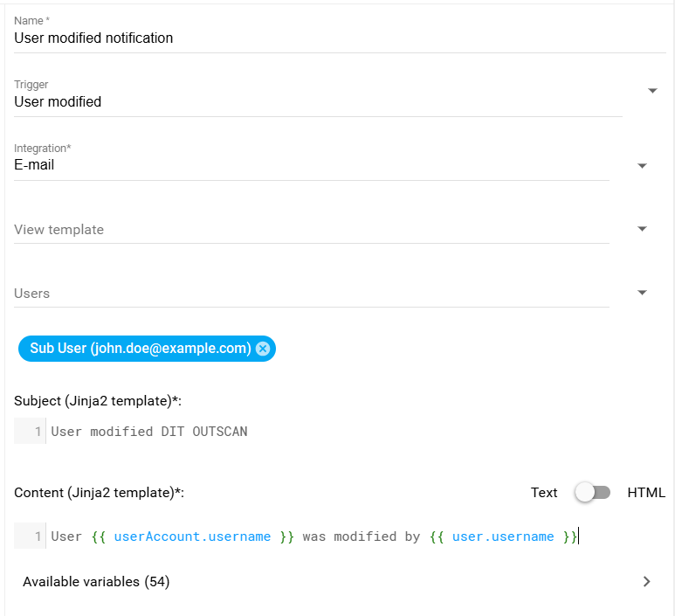This screenshot has width=675, height=616.
Task: Expand the Available variables (54) label
Action: [x=96, y=582]
